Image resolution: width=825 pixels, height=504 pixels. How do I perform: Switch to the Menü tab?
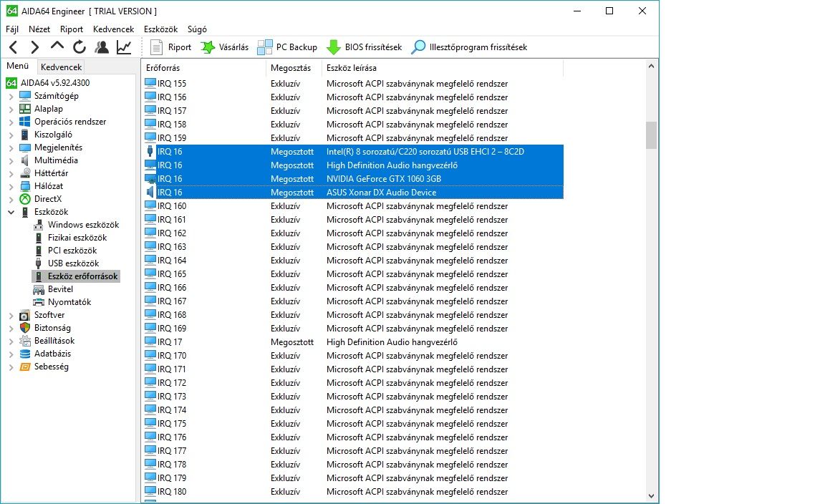pyautogui.click(x=18, y=66)
